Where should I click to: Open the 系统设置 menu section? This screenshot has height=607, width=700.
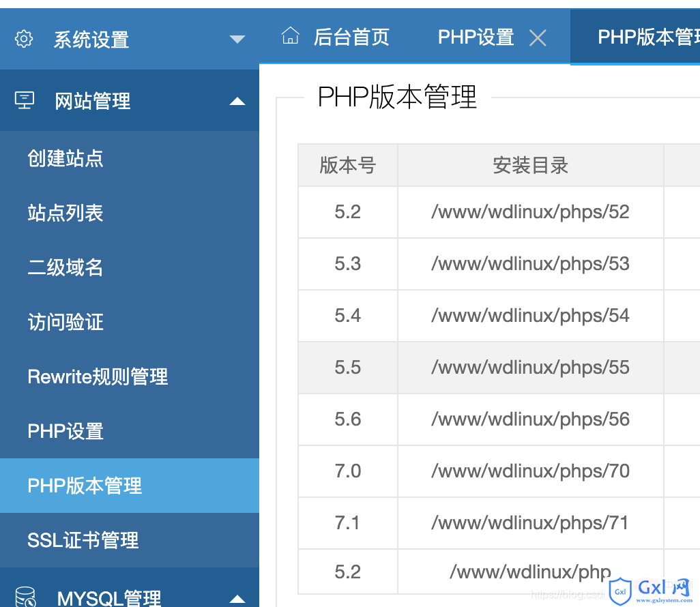[130, 39]
